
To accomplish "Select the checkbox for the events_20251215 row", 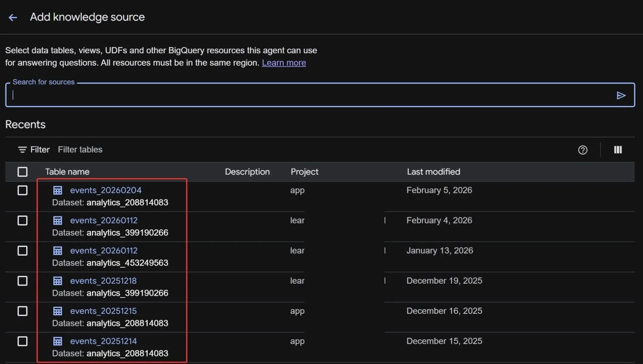I will [23, 311].
